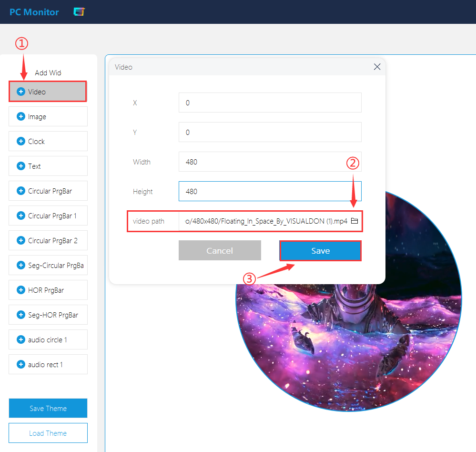Add Circular PrgBar 1 widget
476x452 pixels.
click(48, 216)
